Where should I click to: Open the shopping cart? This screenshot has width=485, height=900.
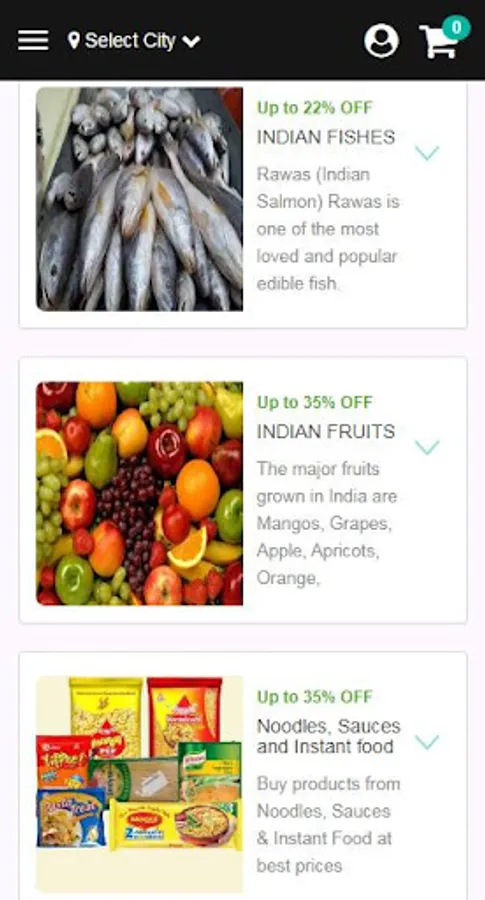[x=440, y=42]
